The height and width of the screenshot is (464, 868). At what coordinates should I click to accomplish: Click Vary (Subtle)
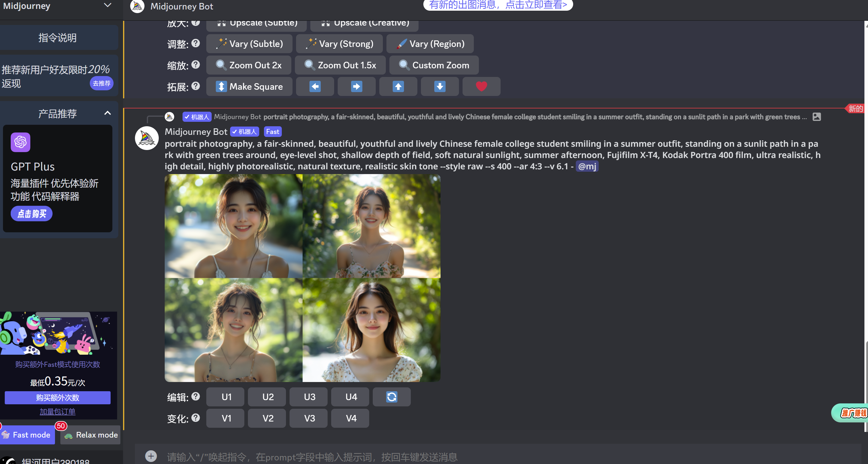click(x=249, y=44)
